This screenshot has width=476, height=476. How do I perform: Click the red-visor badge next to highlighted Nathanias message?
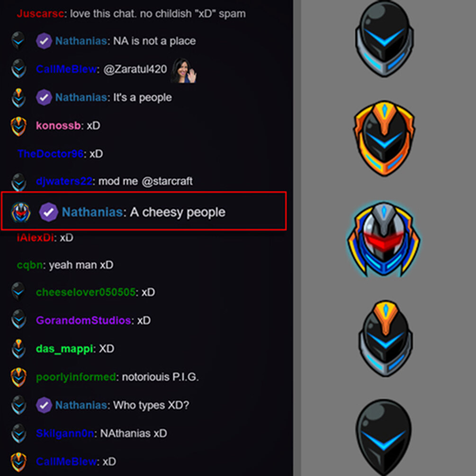click(x=21, y=212)
